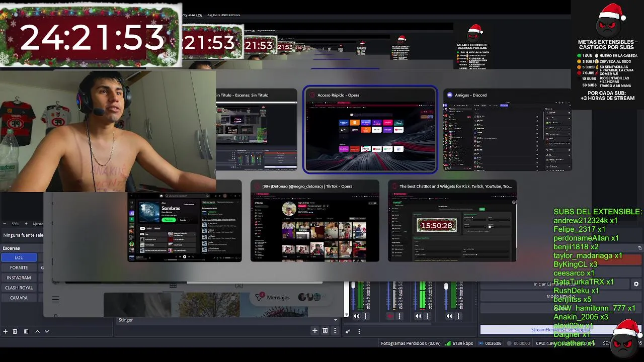Screen dimensions: 644x362
Task: Open audio mixer advanced settings gear
Action: (348, 331)
